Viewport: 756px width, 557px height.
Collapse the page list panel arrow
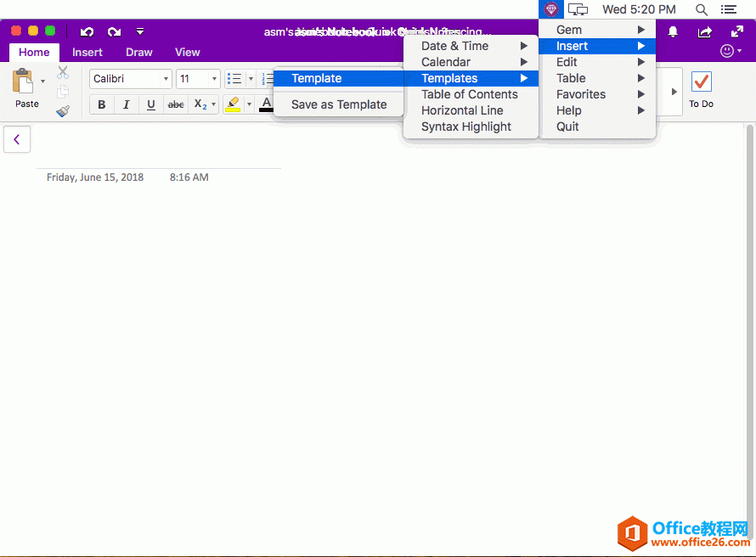17,138
